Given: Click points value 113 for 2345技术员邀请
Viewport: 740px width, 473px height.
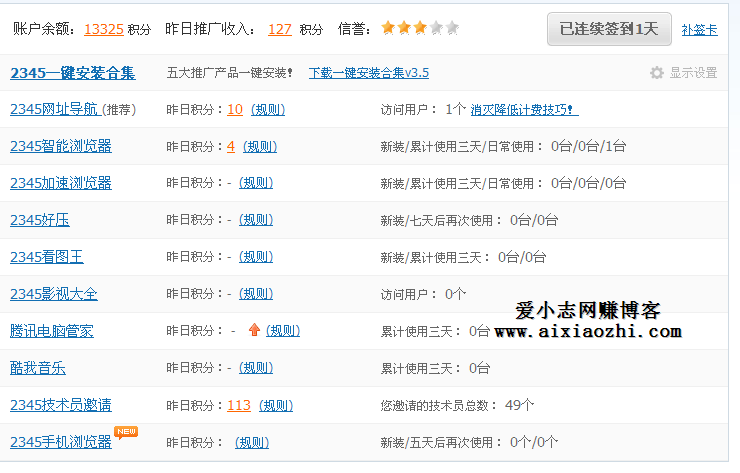Looking at the screenshot, I should pyautogui.click(x=239, y=405).
